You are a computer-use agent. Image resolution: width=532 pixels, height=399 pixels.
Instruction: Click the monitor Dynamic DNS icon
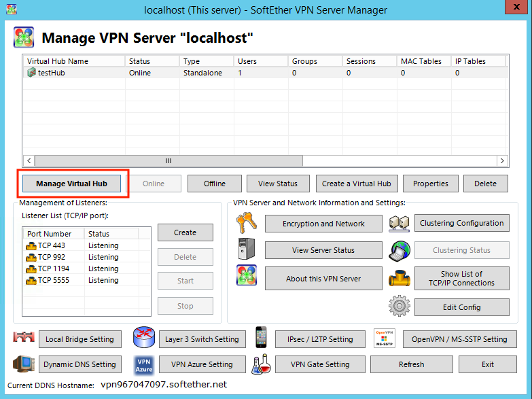coord(24,364)
